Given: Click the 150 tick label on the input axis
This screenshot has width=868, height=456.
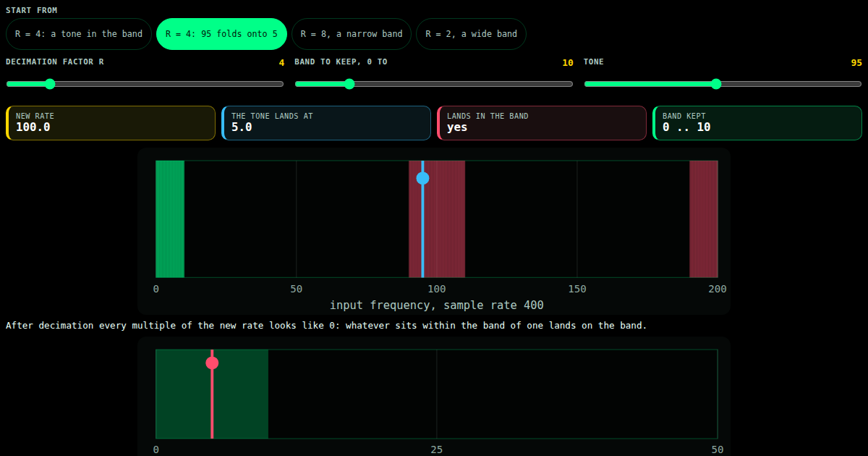Looking at the screenshot, I should pos(577,289).
